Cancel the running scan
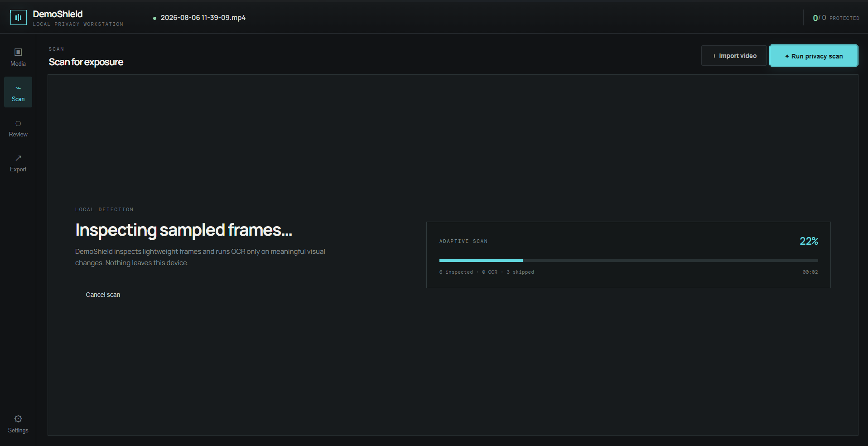Image resolution: width=868 pixels, height=446 pixels. click(x=103, y=295)
